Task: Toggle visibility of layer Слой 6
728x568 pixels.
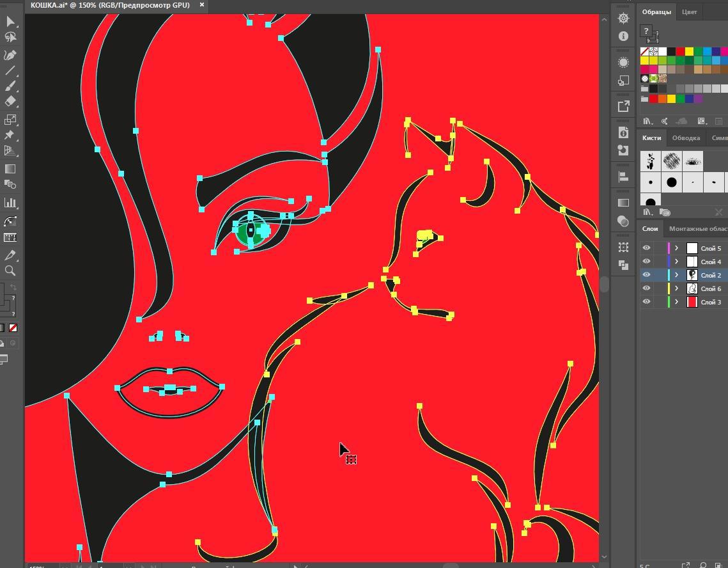Action: 647,288
